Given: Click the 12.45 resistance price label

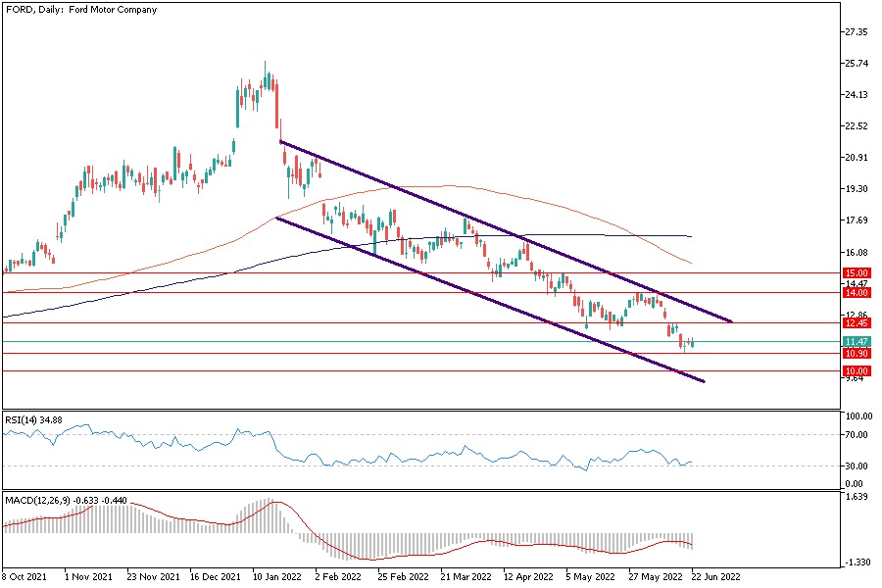Looking at the screenshot, I should pos(857,322).
